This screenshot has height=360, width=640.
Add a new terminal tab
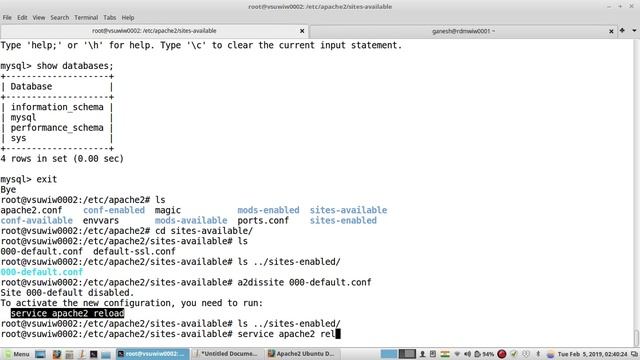coord(622,31)
